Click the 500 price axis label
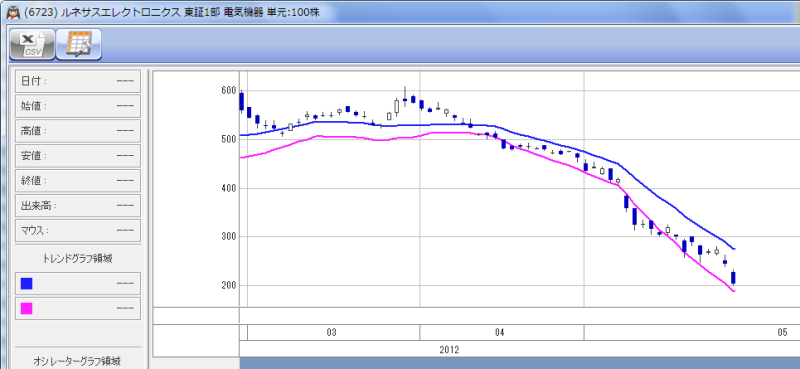Image resolution: width=800 pixels, height=369 pixels. point(228,139)
